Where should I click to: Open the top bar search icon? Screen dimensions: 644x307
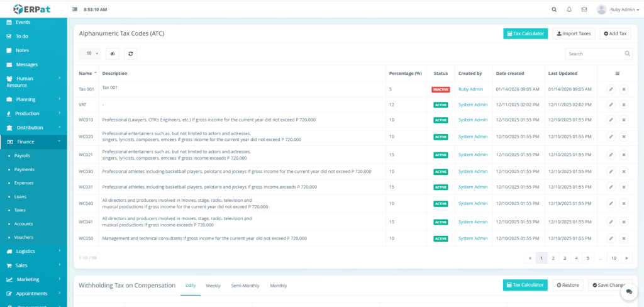click(x=554, y=9)
